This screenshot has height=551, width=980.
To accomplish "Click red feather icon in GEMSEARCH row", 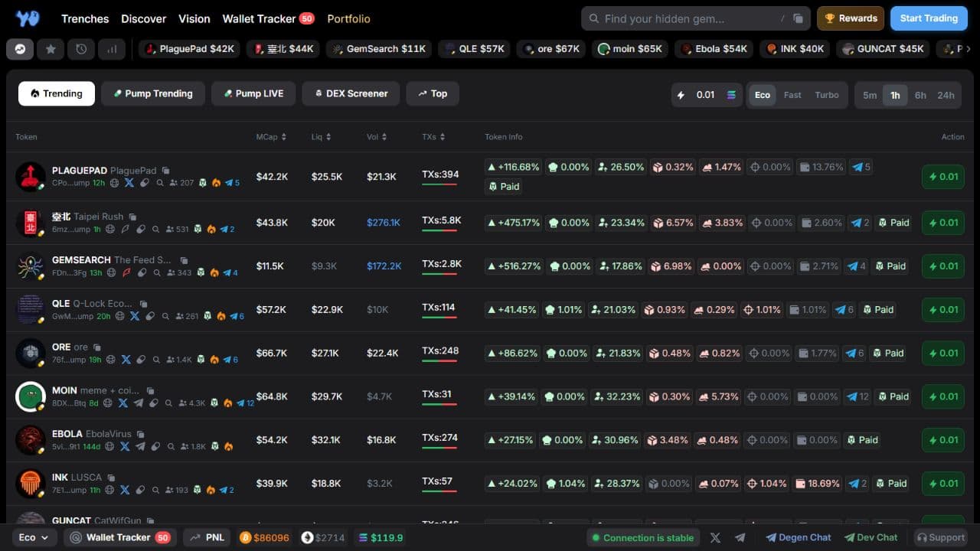I will tap(127, 272).
